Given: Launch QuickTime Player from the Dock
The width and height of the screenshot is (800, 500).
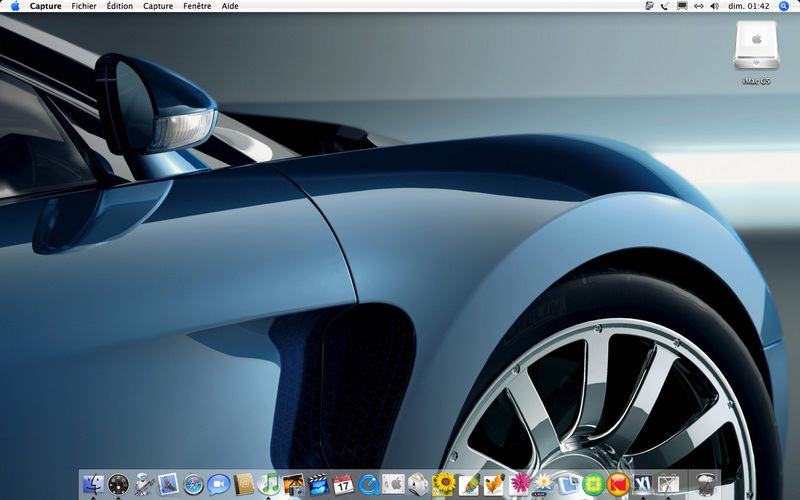Looking at the screenshot, I should [368, 484].
